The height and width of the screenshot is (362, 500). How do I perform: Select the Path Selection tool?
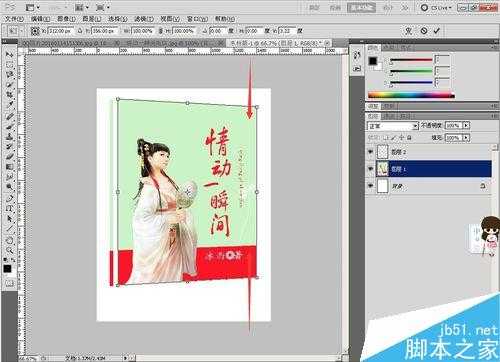pyautogui.click(x=9, y=219)
